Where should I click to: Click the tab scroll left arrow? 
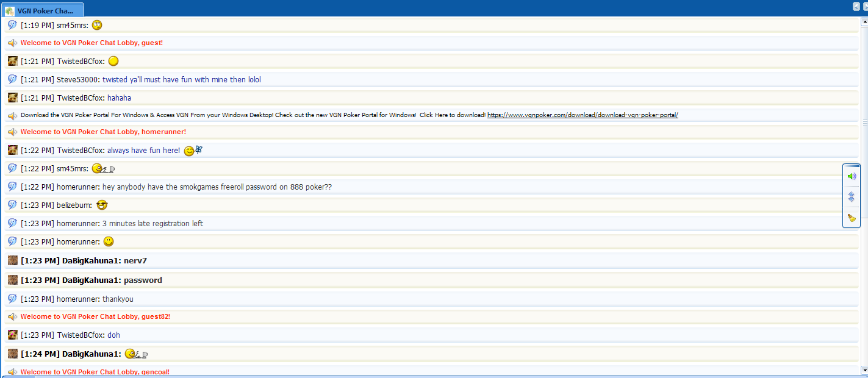tap(856, 5)
